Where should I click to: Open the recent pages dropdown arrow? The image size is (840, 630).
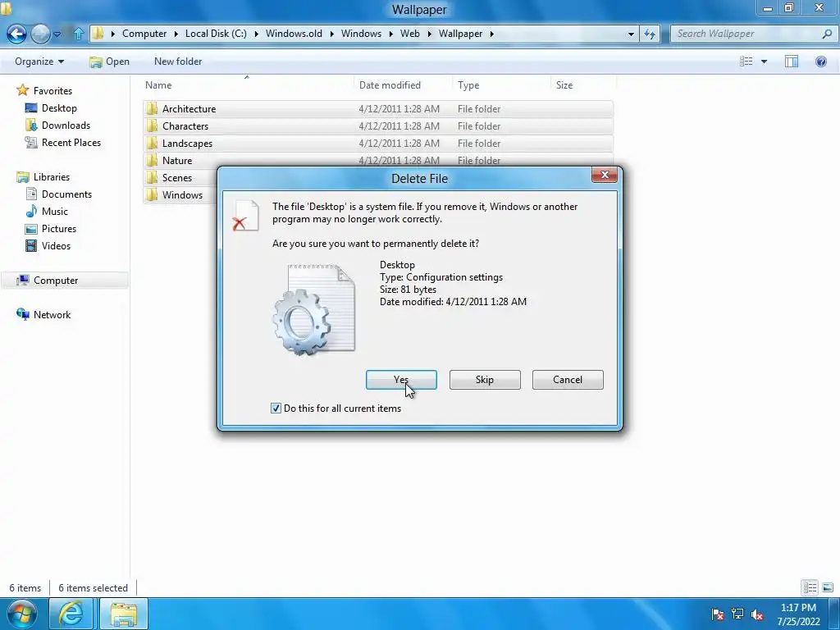coord(57,34)
